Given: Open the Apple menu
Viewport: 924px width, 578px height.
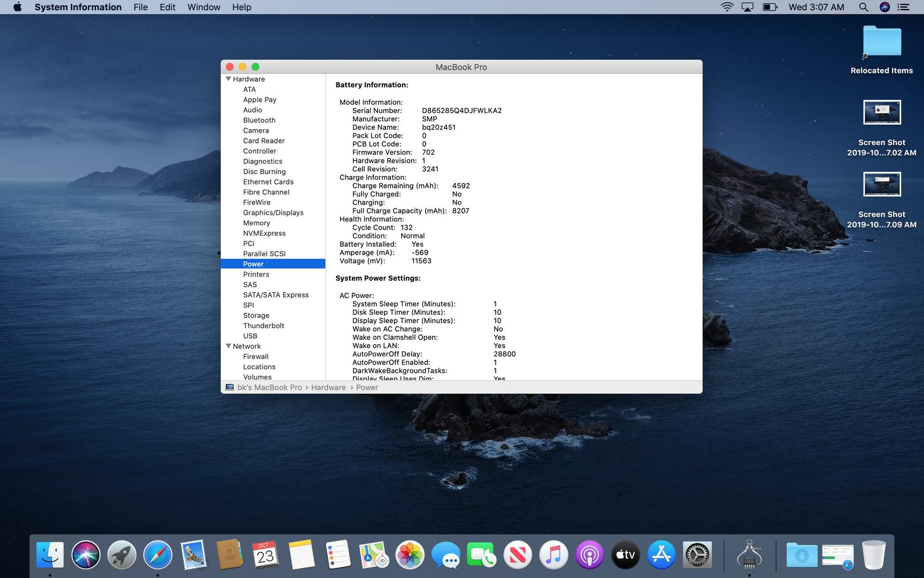Looking at the screenshot, I should 18,7.
